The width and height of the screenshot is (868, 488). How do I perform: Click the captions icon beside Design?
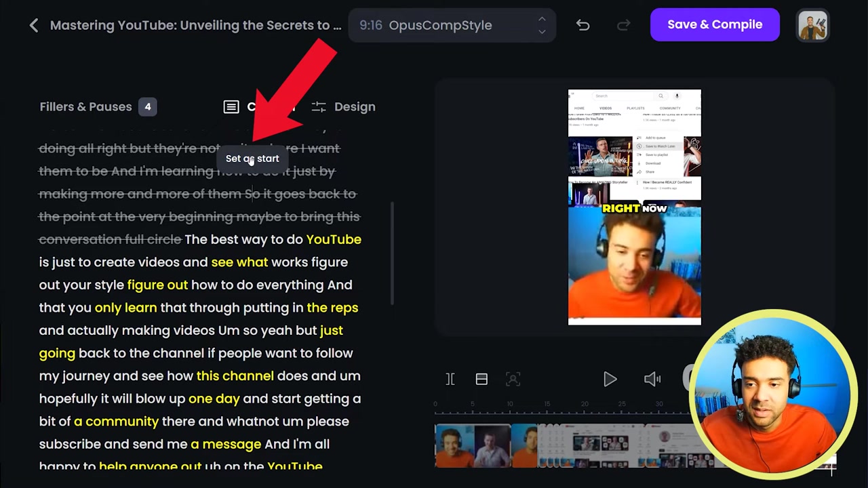pyautogui.click(x=231, y=107)
